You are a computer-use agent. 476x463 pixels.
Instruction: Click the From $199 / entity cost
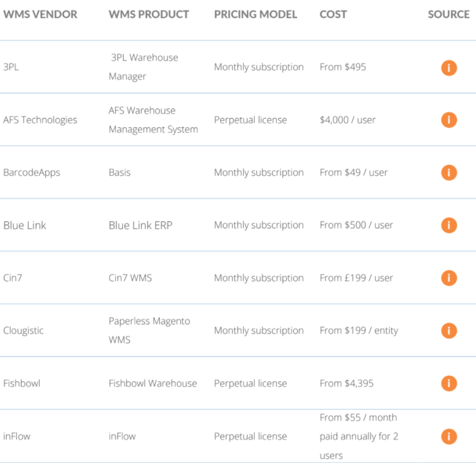click(x=359, y=331)
